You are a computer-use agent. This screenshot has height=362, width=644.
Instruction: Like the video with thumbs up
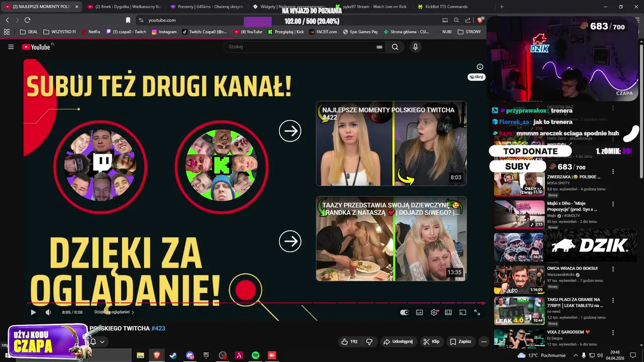349,341
